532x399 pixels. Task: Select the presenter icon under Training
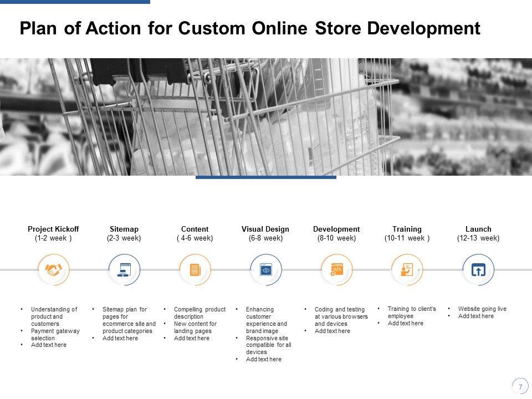[x=407, y=270]
